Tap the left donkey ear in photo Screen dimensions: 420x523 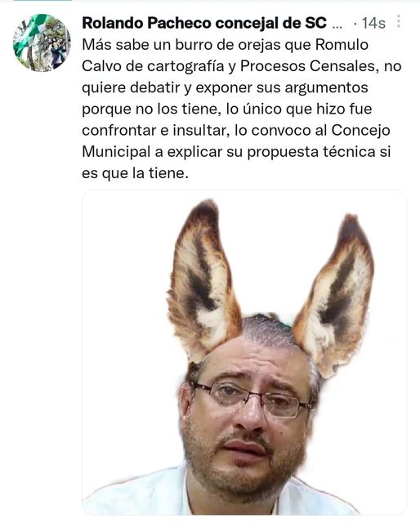203,280
